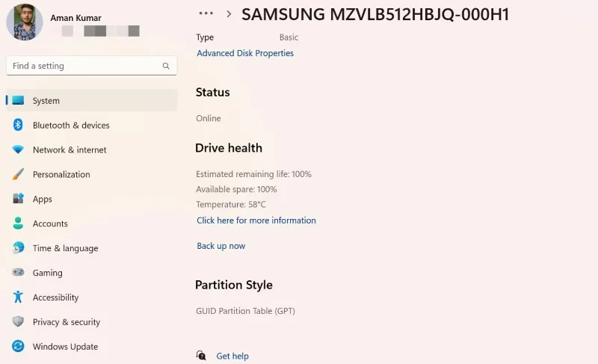The image size is (598, 364).
Task: Click the breadcrumb chevron arrow
Action: (229, 14)
